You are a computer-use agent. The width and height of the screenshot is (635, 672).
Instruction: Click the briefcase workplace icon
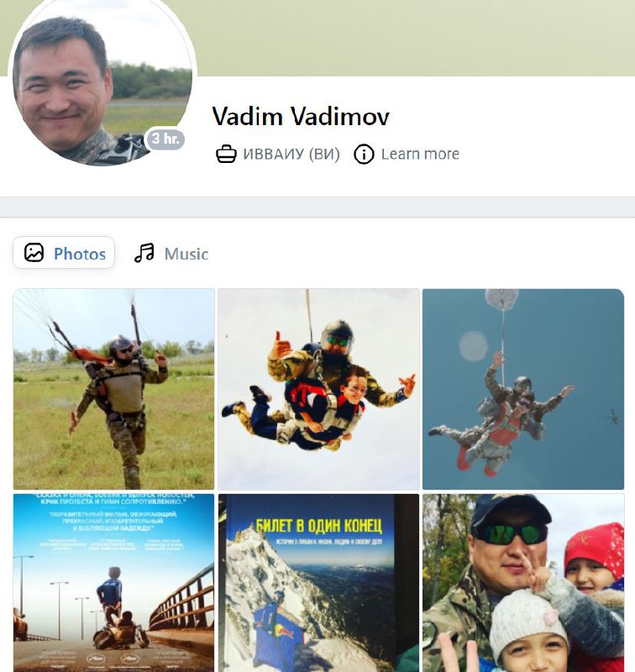226,154
